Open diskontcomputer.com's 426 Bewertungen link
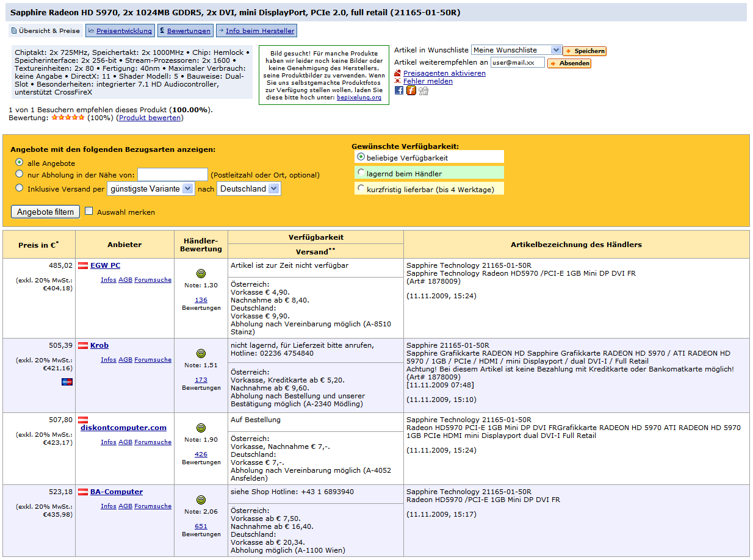The height and width of the screenshot is (560, 753). [201, 454]
